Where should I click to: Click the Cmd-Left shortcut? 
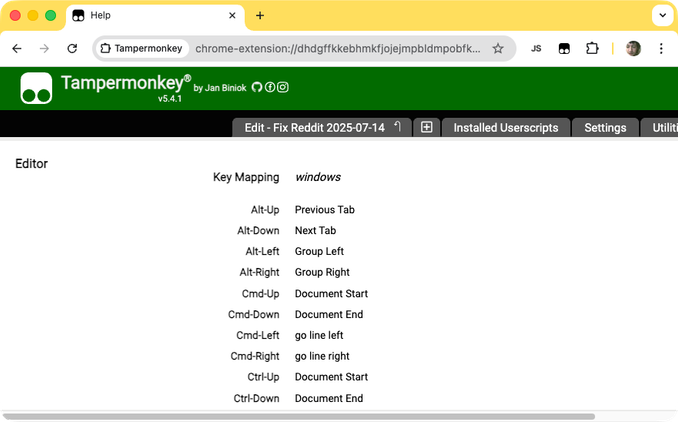click(x=258, y=335)
